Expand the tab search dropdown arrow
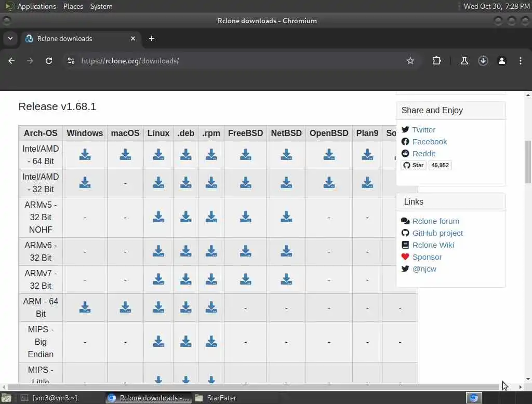532x404 pixels. pyautogui.click(x=10, y=38)
